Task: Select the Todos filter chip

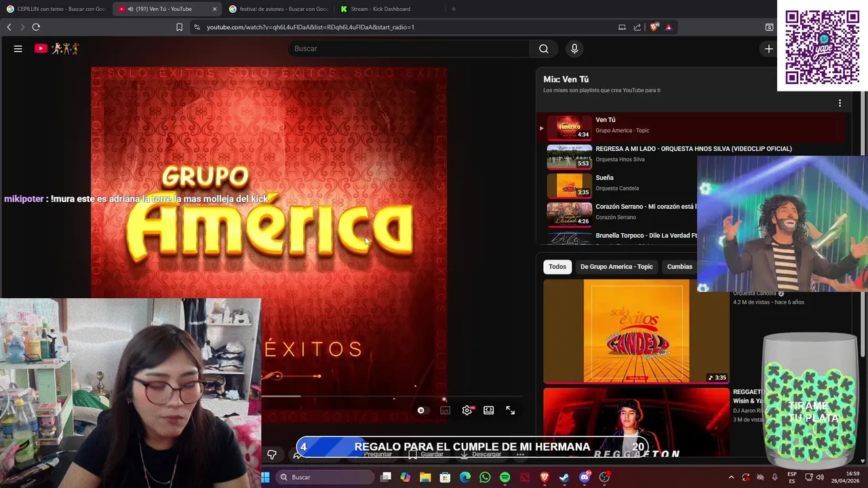Action: point(557,267)
